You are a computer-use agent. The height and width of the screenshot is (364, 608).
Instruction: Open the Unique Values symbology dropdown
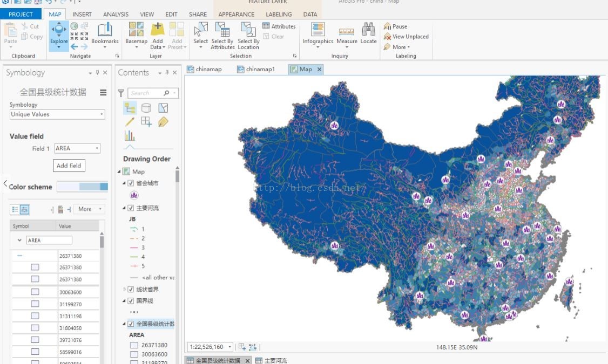(x=57, y=114)
